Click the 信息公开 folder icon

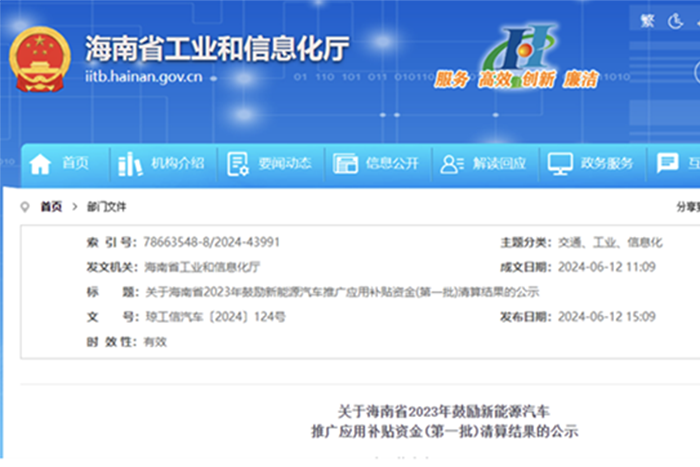(x=345, y=164)
